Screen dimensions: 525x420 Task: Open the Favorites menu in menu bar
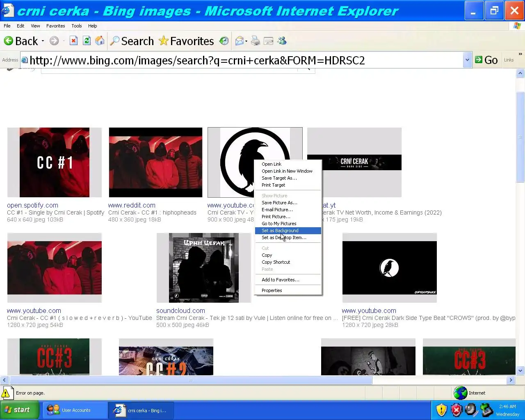(x=55, y=26)
